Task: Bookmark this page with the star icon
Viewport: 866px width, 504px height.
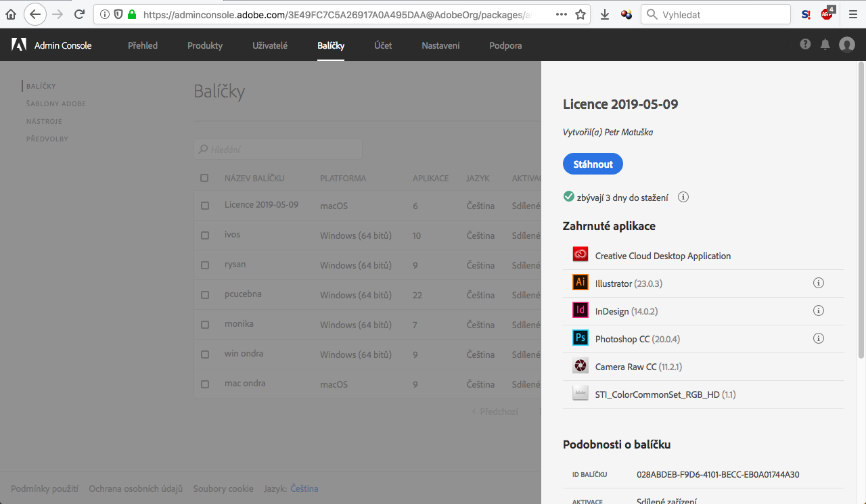Action: pyautogui.click(x=580, y=14)
